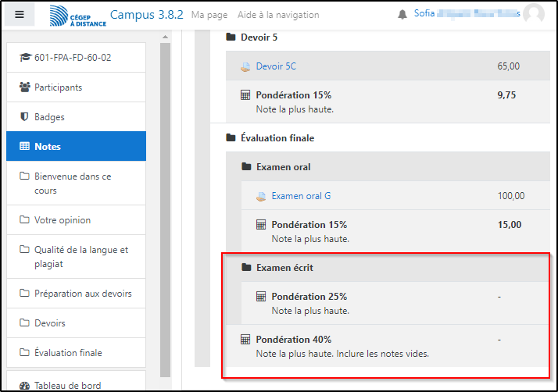Click folder icon beside Préparation aux devoirs
Viewport: 558px width, 392px height.
[24, 294]
